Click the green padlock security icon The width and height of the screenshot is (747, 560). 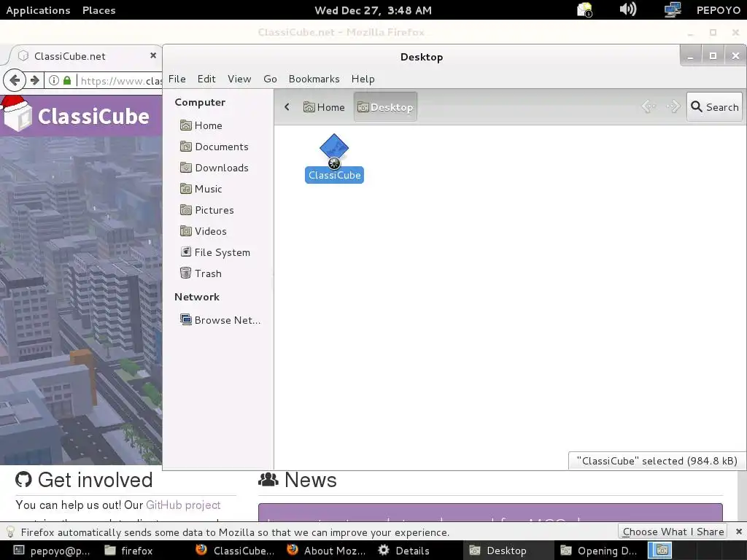click(x=67, y=80)
